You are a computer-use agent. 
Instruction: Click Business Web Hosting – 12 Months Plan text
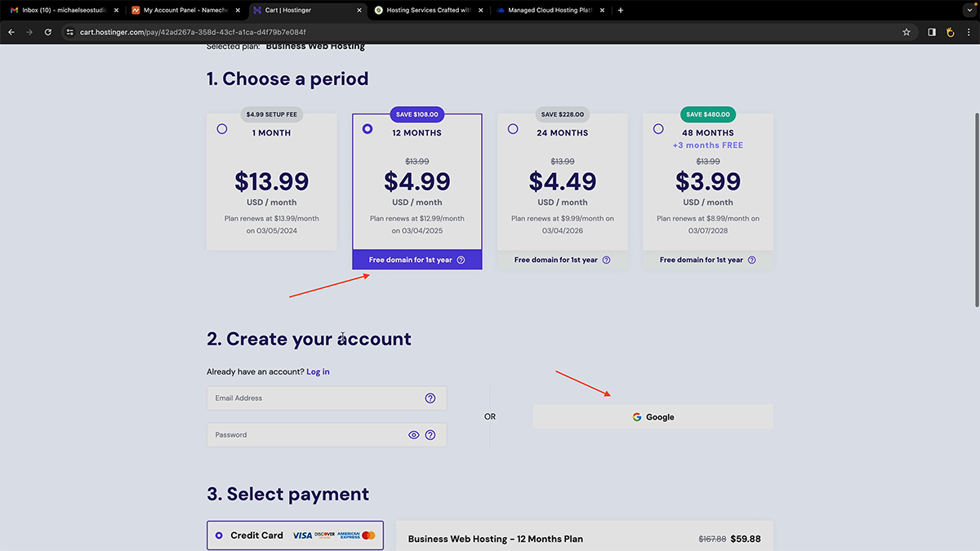496,539
